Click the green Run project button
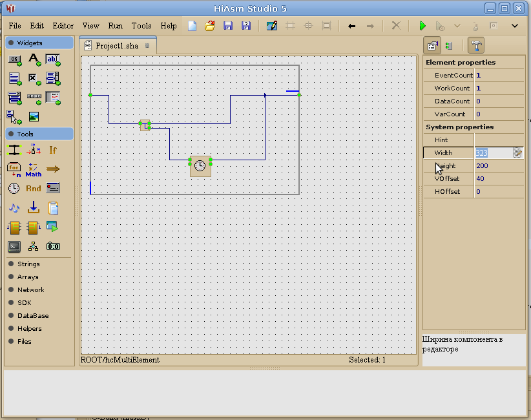 (422, 26)
